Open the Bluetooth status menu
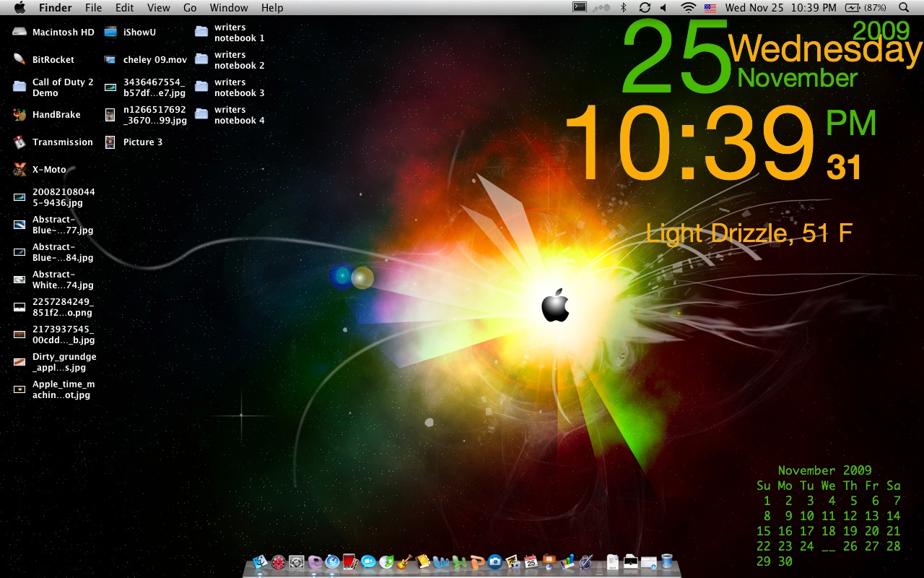The height and width of the screenshot is (578, 924). [624, 7]
